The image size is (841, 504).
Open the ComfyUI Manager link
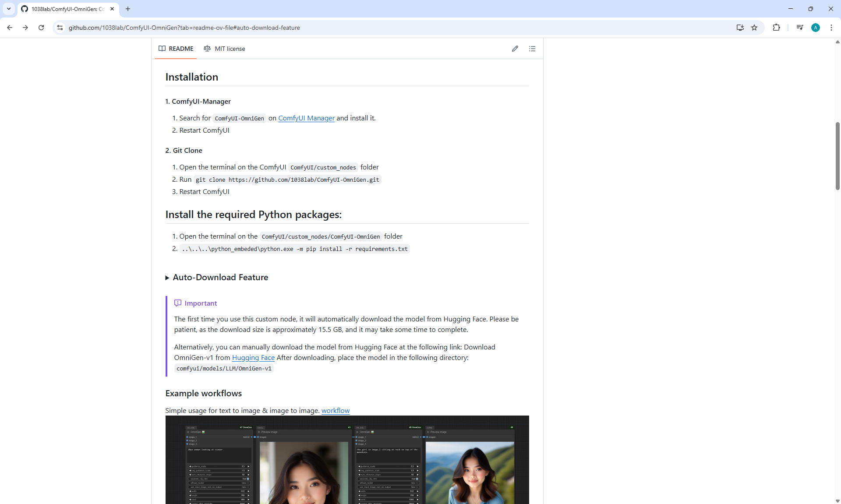click(x=306, y=118)
